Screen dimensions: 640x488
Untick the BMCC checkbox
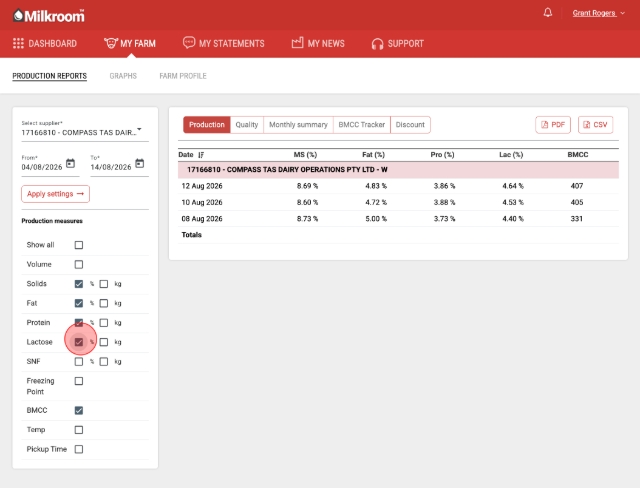click(79, 410)
